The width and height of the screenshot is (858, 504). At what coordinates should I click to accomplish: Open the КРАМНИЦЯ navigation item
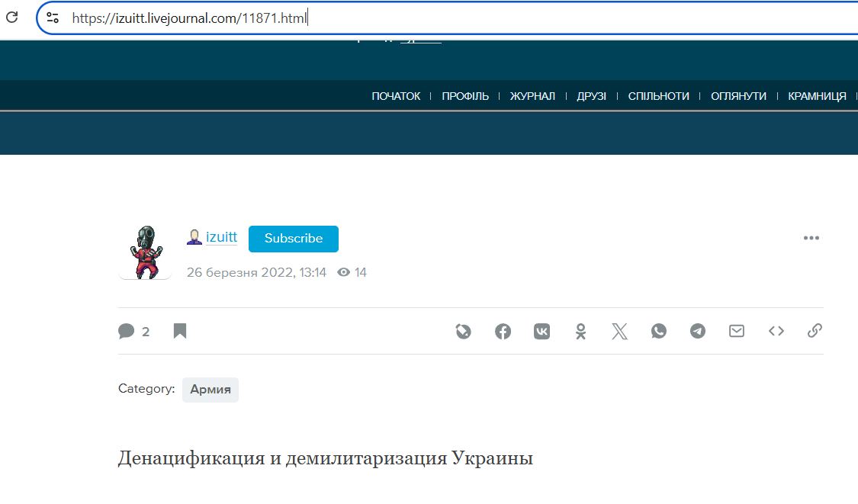click(x=817, y=96)
